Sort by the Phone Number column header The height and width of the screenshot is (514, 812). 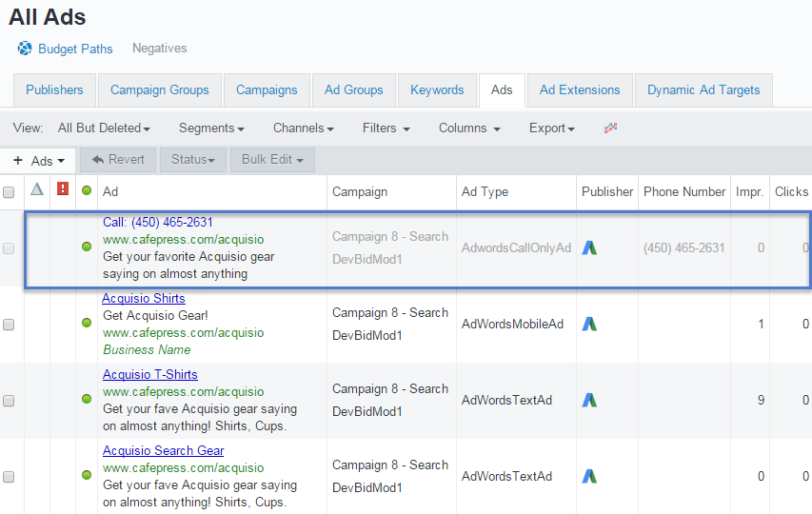684,192
